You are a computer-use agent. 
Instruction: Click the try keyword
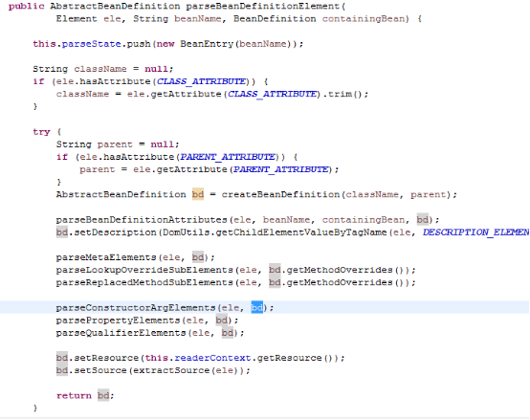(41, 132)
